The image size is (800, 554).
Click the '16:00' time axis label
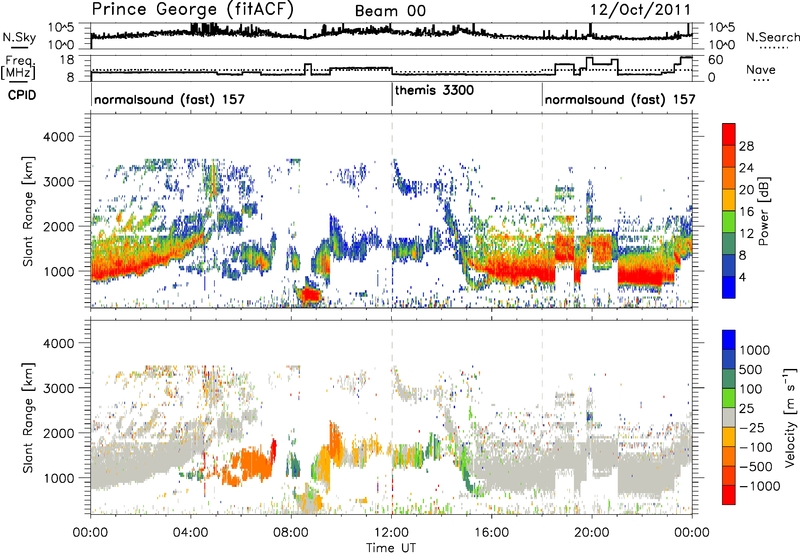pyautogui.click(x=492, y=533)
